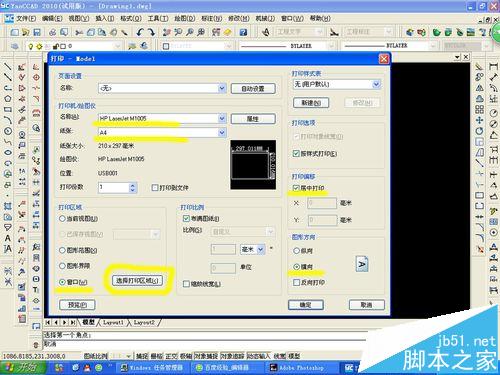Click the Cut scissors toolbar icon

79,32
